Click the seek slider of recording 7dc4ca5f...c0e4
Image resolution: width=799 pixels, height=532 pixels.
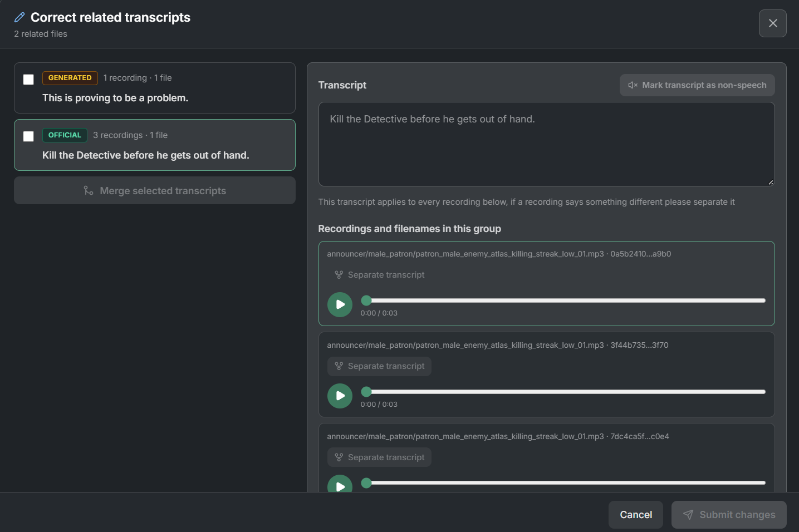click(563, 483)
